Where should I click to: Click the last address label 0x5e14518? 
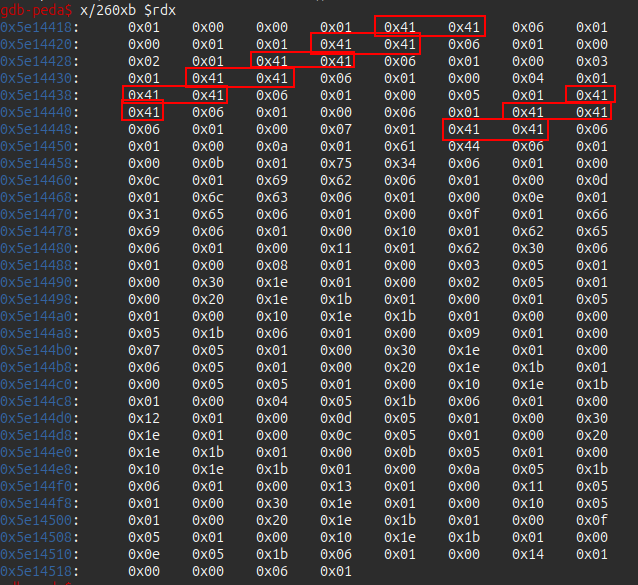[35, 571]
